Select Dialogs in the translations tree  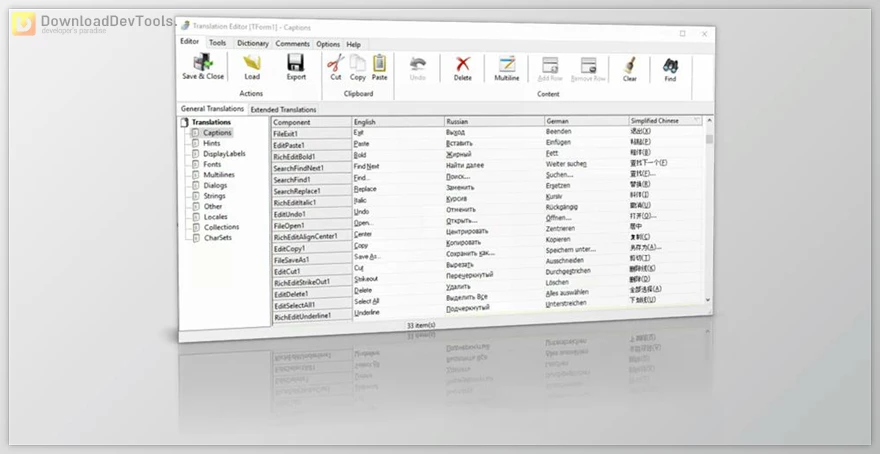(x=216, y=185)
